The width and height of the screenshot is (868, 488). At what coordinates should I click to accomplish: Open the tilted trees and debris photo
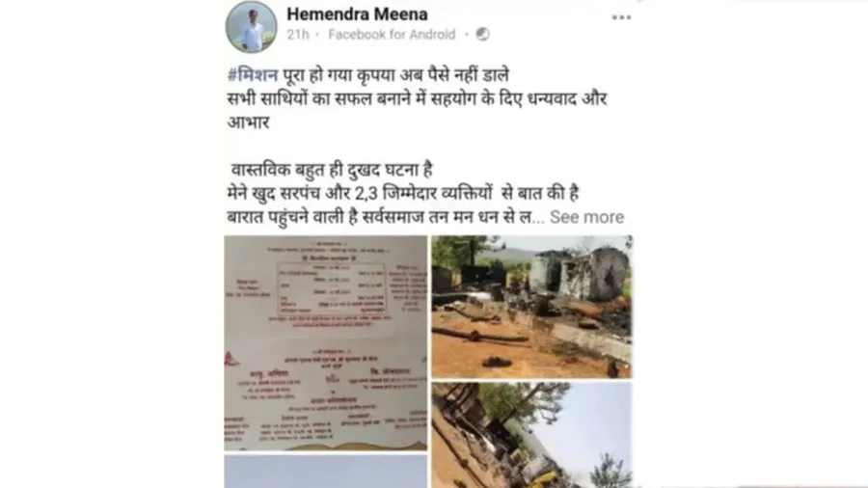coord(532,435)
